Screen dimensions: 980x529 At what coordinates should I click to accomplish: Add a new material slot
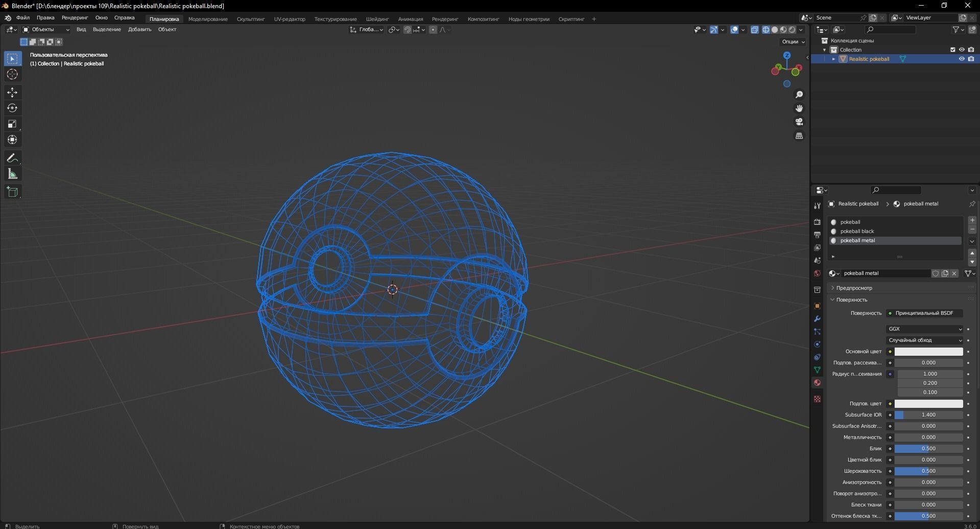click(972, 220)
